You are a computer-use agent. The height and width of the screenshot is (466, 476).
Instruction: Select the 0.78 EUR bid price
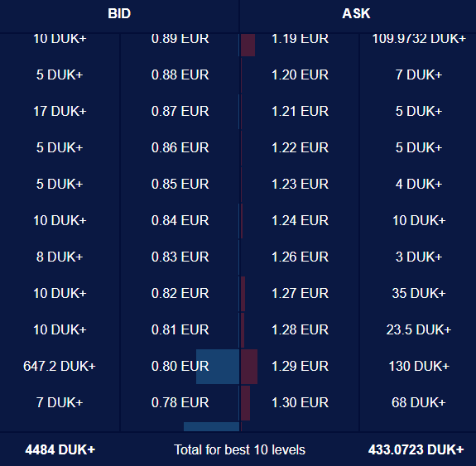click(x=180, y=402)
